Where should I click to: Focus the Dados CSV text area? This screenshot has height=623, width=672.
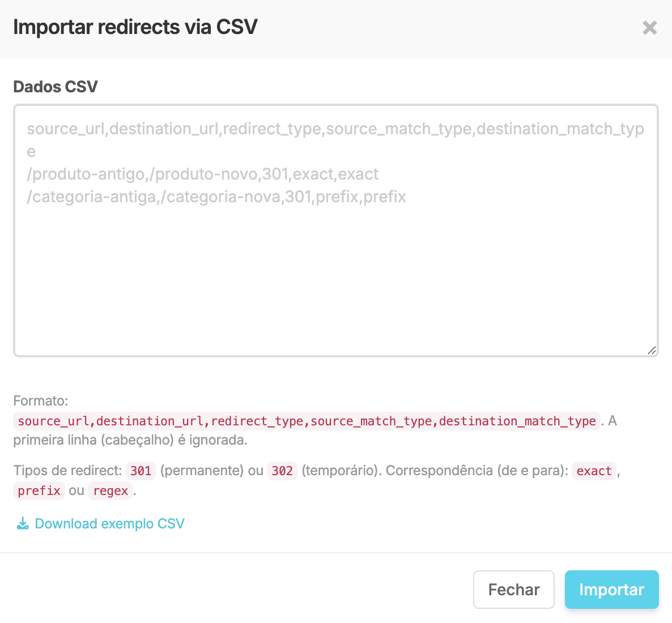pos(336,231)
